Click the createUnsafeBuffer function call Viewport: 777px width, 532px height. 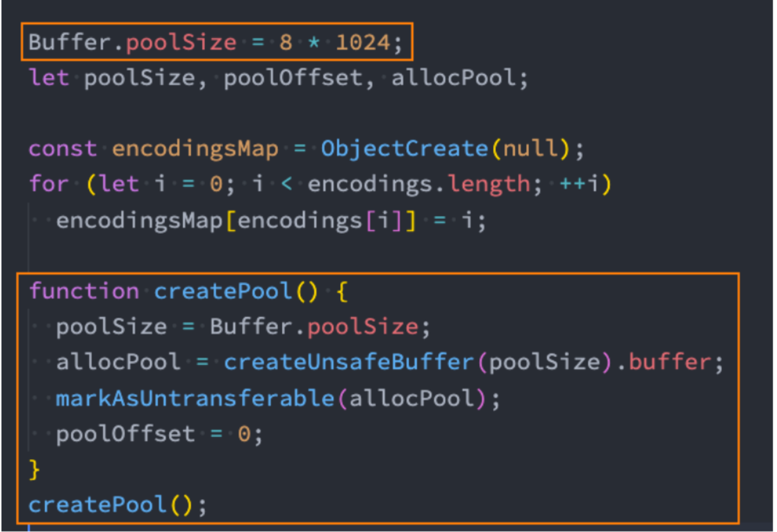click(x=349, y=362)
